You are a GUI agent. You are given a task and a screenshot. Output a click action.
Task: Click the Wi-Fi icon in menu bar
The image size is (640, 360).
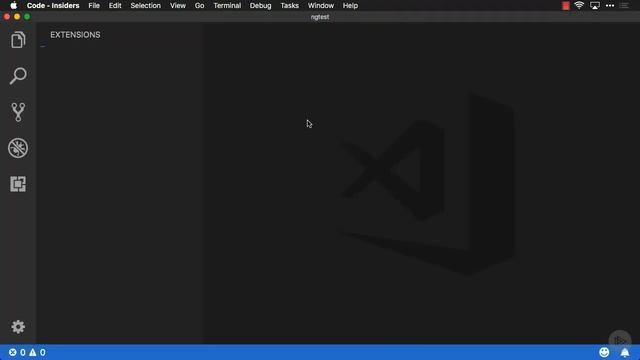click(579, 5)
